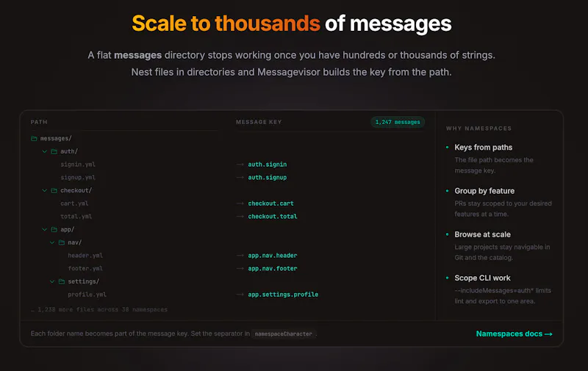This screenshot has width=588, height=371.
Task: Click the arrow before auth.signin
Action: coord(240,164)
